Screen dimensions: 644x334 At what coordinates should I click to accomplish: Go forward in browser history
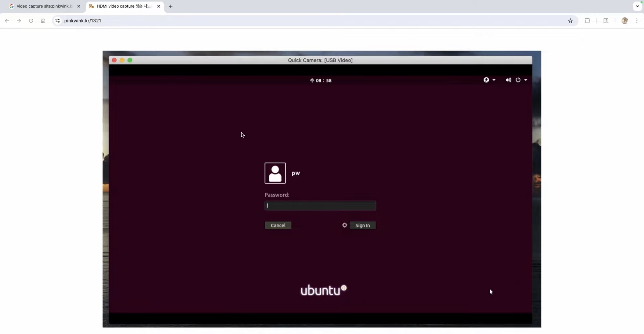[19, 21]
